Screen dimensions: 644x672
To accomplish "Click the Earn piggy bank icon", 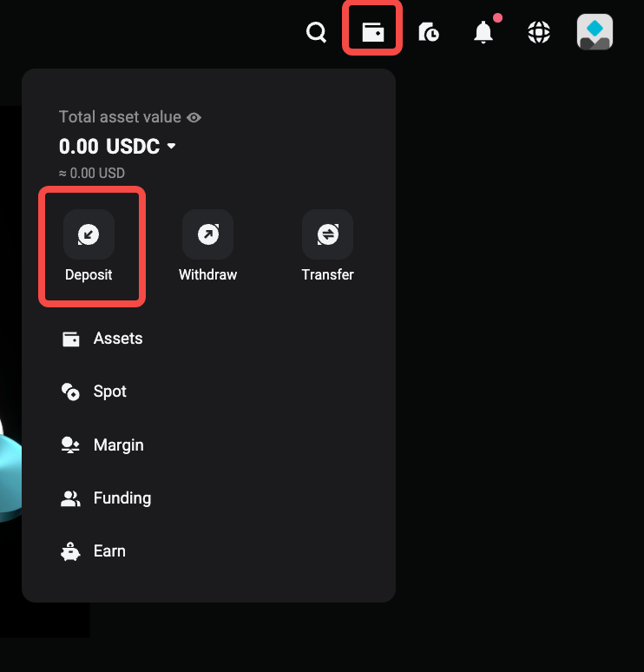I will (70, 551).
